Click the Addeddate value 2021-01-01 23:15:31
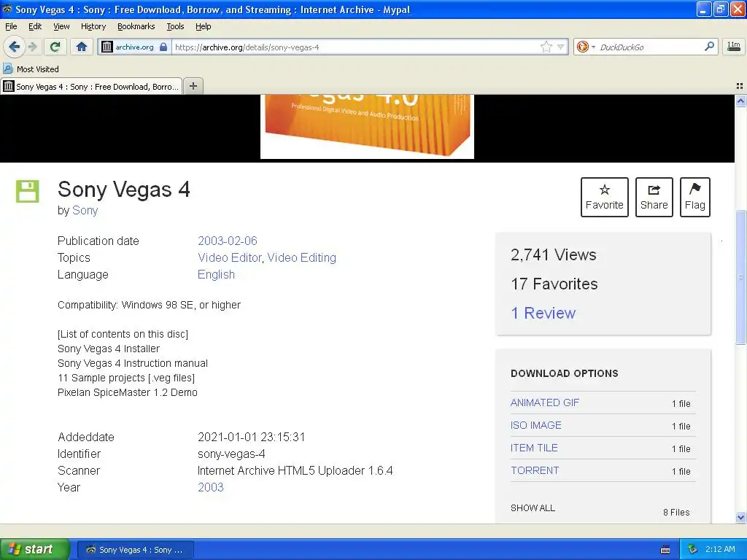This screenshot has height=560, width=747. click(x=251, y=437)
